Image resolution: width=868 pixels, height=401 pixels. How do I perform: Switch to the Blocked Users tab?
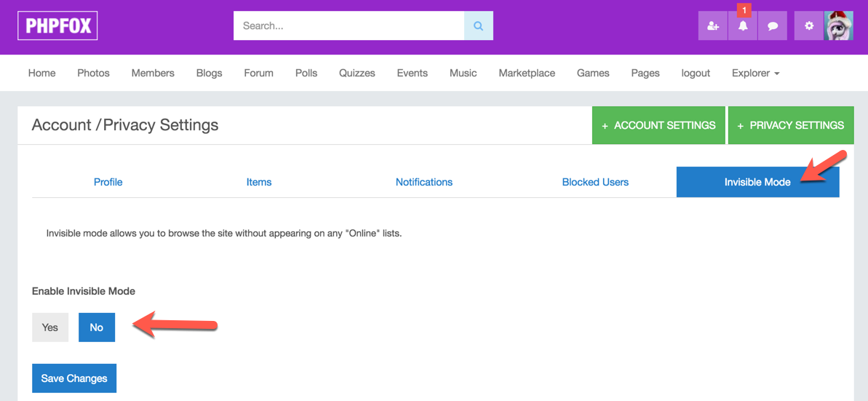(x=595, y=182)
